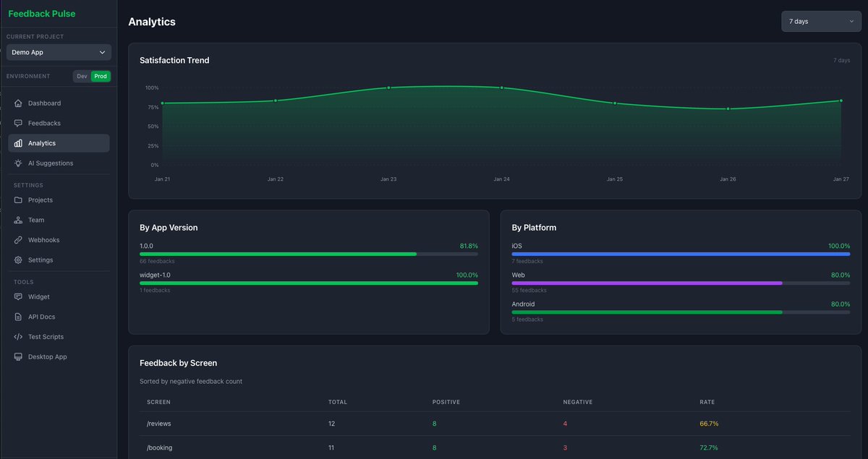Click the Satisfaction Trend heading
The height and width of the screenshot is (459, 868).
[174, 61]
